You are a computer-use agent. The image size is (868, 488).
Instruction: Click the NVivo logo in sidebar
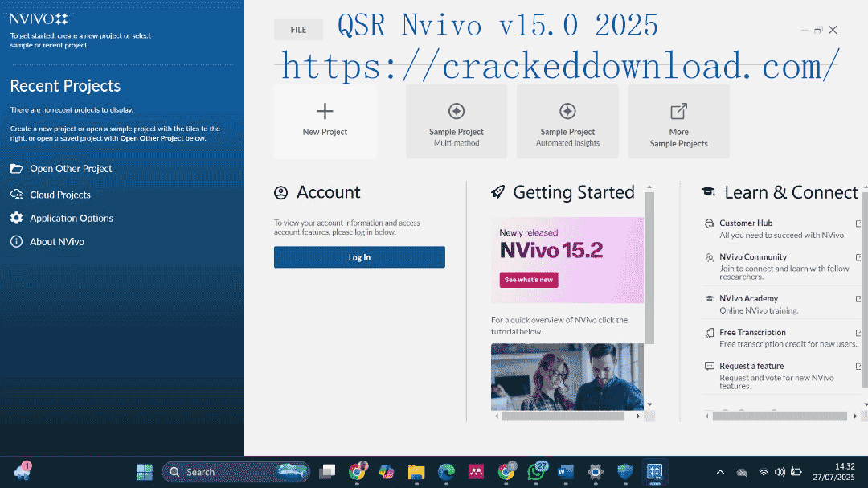point(39,18)
